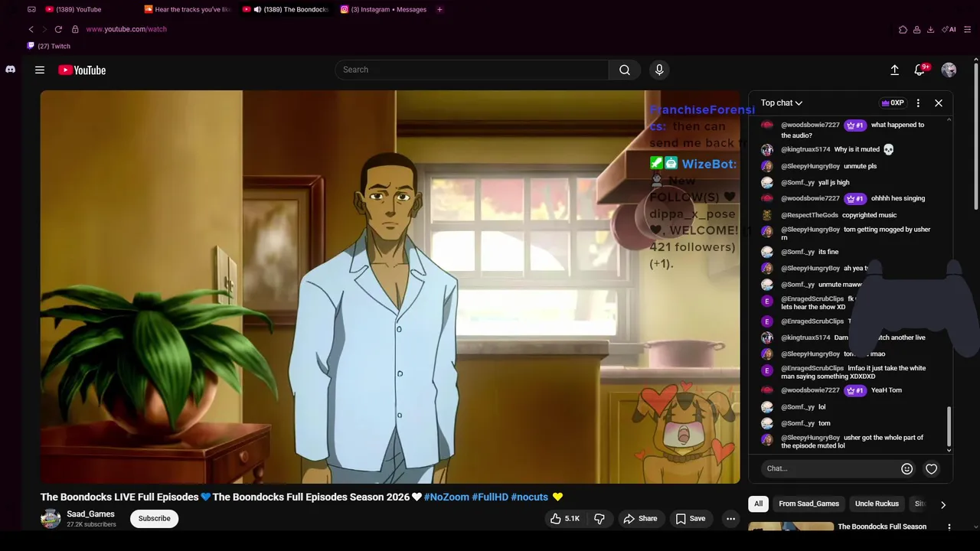Open the Twitch bookmark
Image resolution: width=980 pixels, height=551 pixels.
coord(49,46)
